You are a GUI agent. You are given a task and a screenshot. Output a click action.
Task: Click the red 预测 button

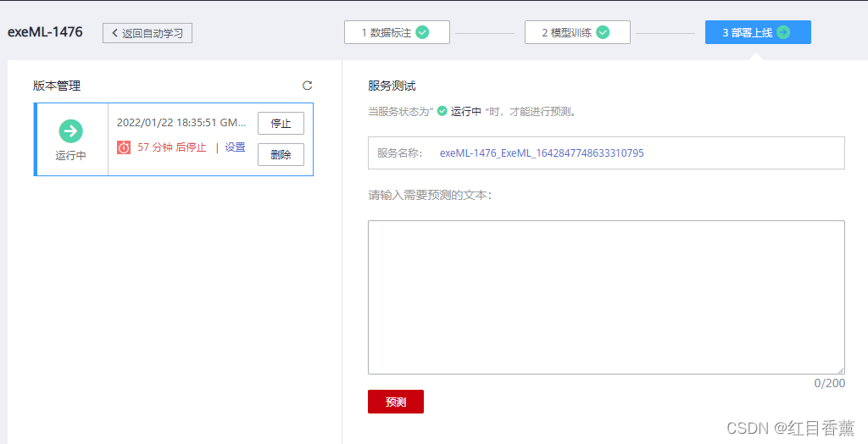pos(396,402)
